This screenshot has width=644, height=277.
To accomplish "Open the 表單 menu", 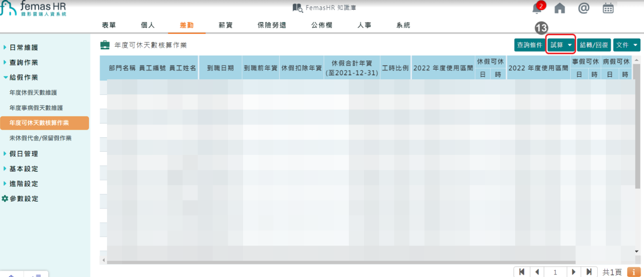I will coord(109,25).
